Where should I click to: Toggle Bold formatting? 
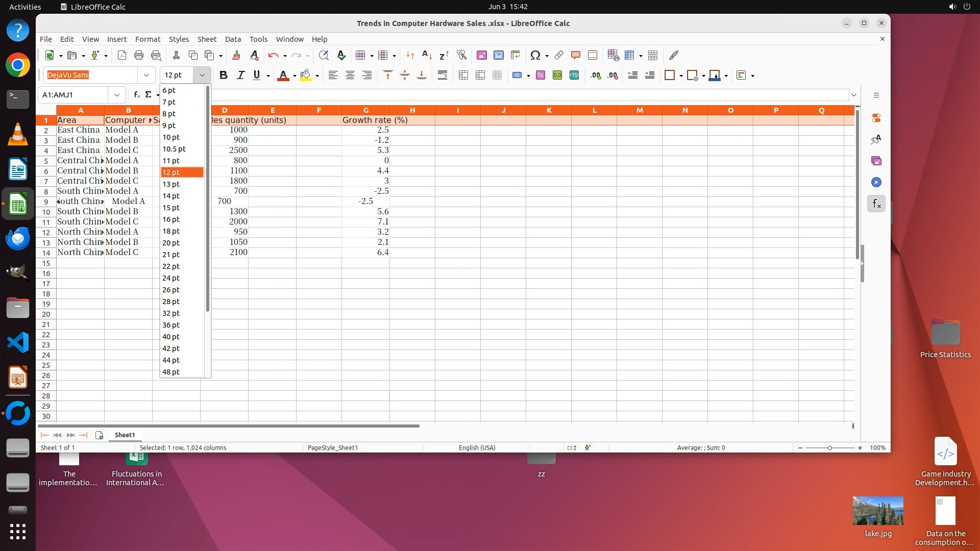223,76
